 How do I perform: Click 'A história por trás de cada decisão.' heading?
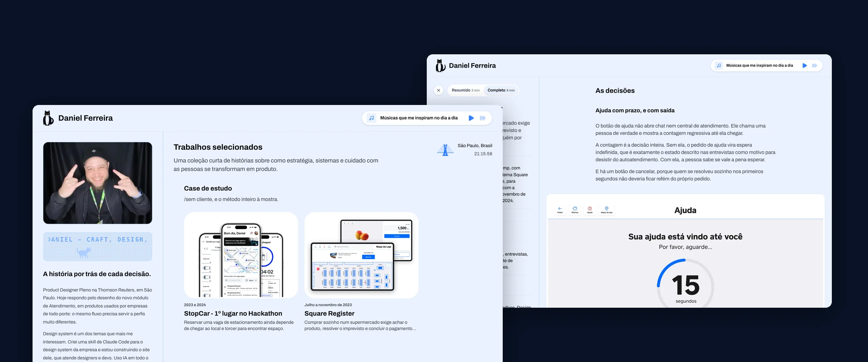97,274
